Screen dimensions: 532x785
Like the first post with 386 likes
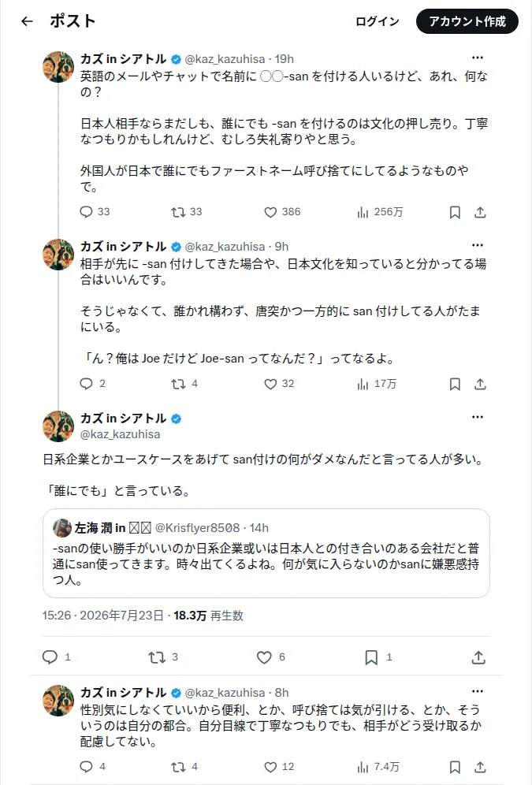282,212
